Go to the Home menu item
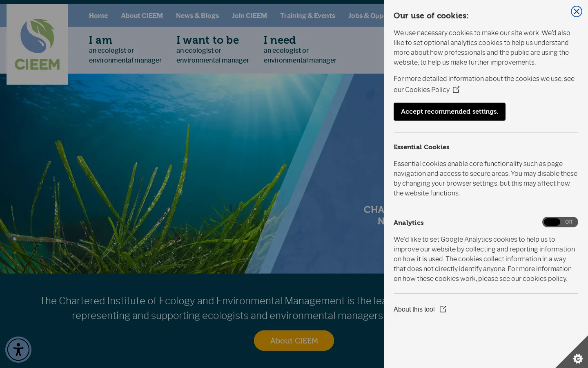 pos(98,16)
